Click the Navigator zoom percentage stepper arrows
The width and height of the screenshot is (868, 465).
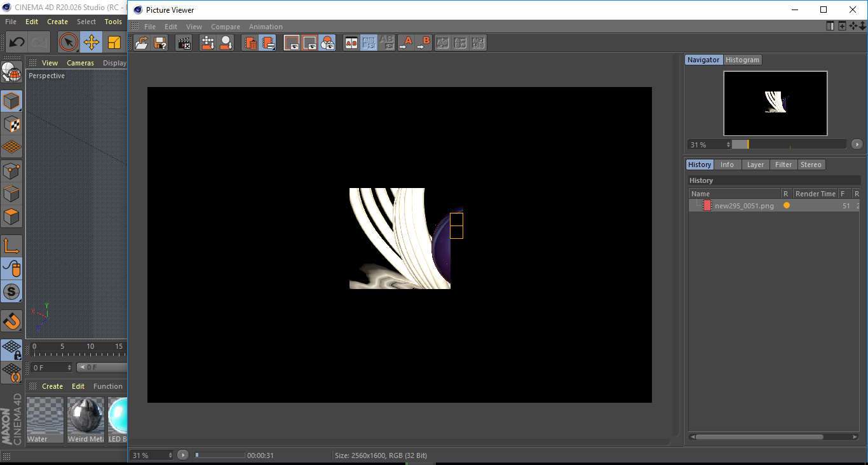[x=728, y=145]
